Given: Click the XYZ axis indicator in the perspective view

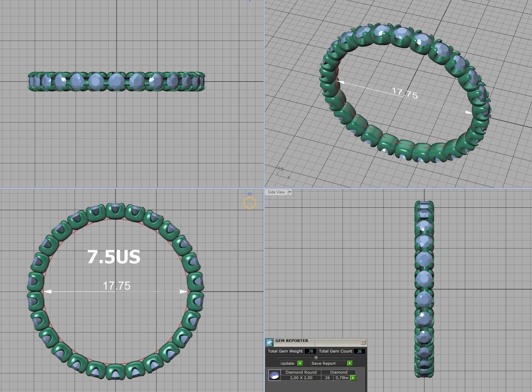Looking at the screenshot, I should 283,172.
